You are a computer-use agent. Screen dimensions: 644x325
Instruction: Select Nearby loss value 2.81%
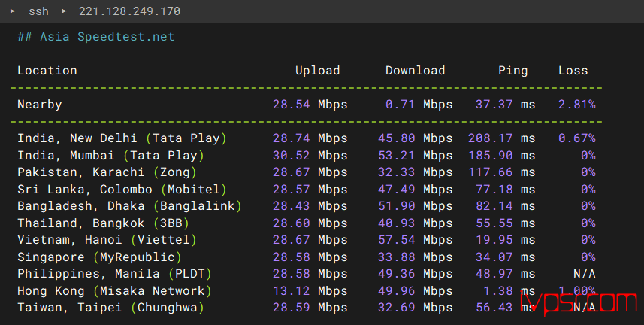point(576,105)
